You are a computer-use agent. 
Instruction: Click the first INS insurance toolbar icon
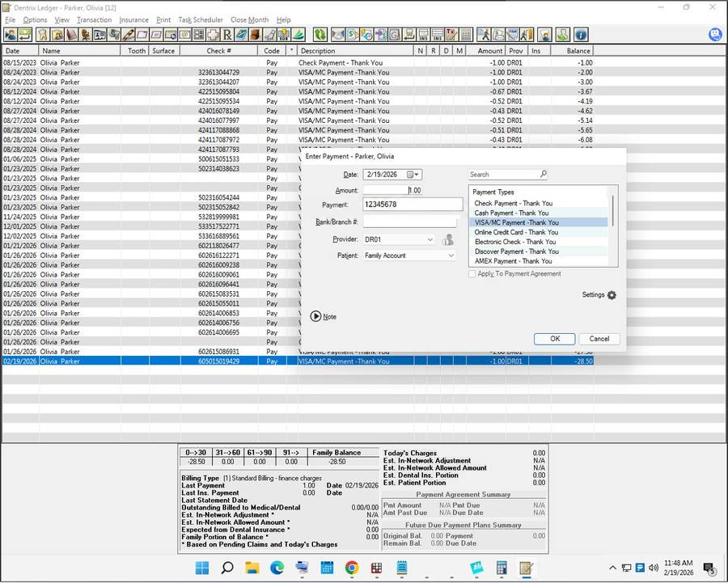click(423, 35)
